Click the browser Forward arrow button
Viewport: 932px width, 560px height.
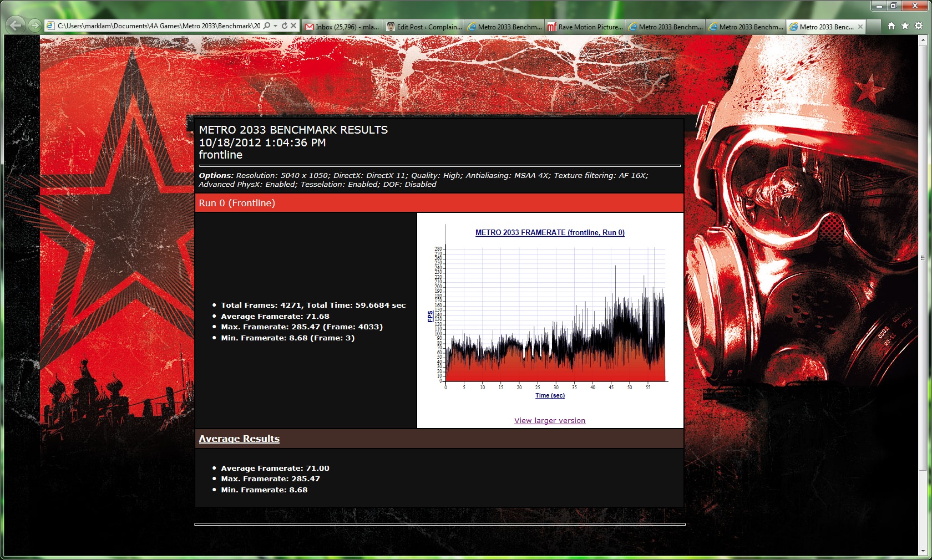point(34,26)
